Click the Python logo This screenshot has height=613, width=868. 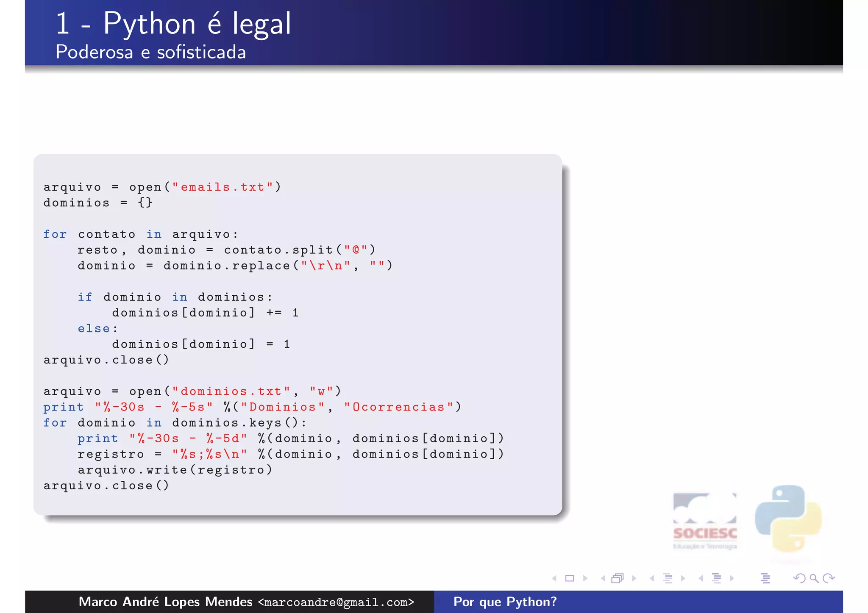click(788, 519)
